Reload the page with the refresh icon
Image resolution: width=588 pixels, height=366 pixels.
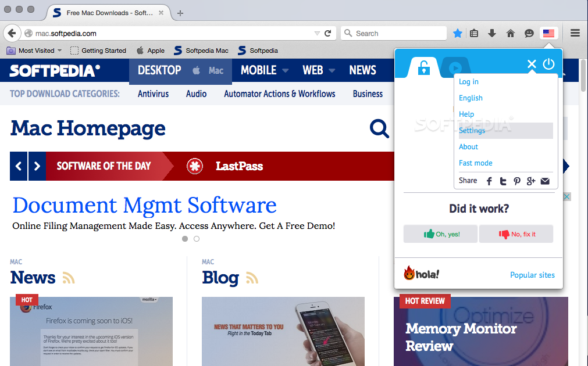pyautogui.click(x=328, y=33)
